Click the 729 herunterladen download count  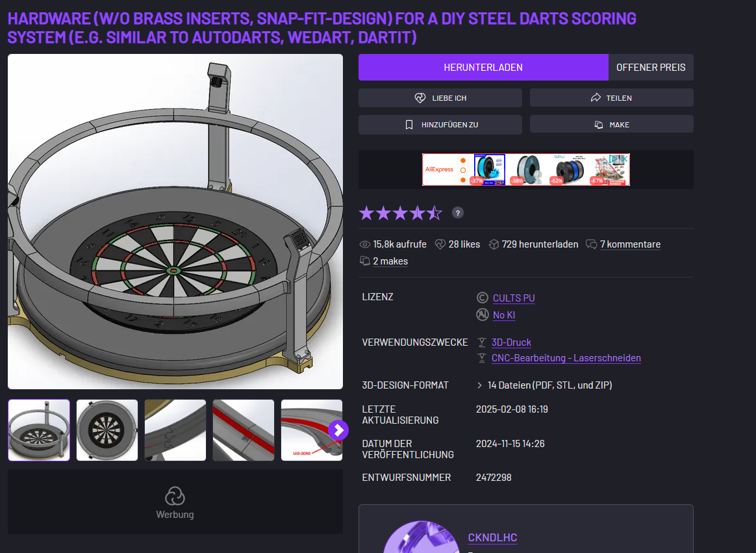(x=533, y=244)
